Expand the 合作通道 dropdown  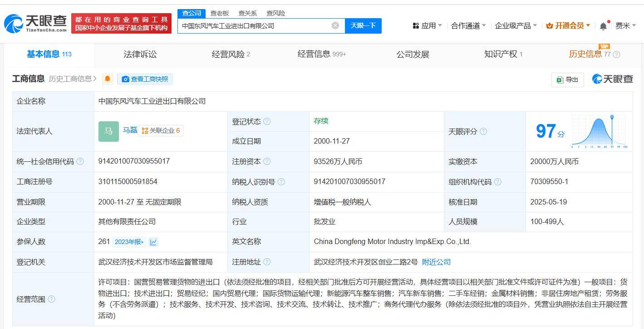(468, 26)
